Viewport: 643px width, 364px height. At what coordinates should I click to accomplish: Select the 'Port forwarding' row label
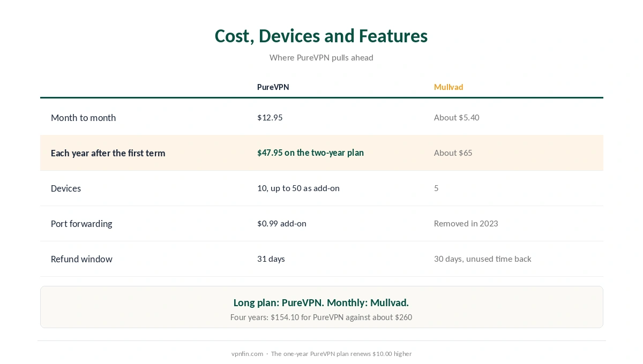tap(81, 224)
